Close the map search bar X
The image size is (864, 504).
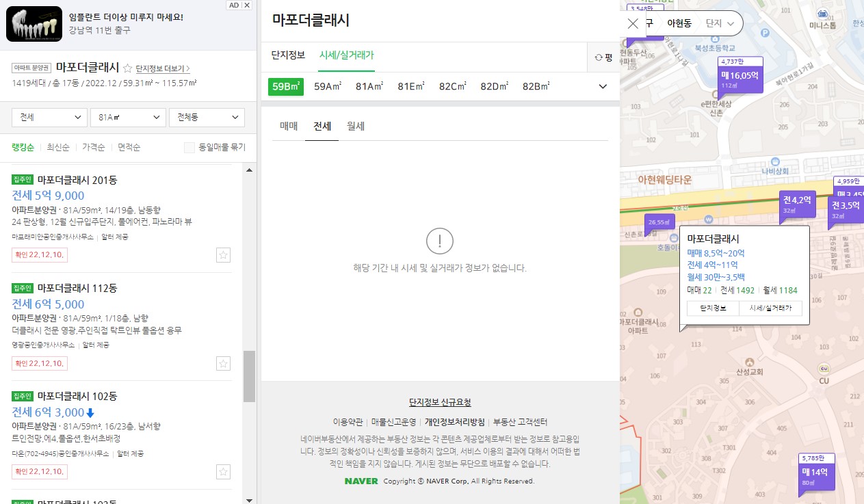tap(633, 23)
